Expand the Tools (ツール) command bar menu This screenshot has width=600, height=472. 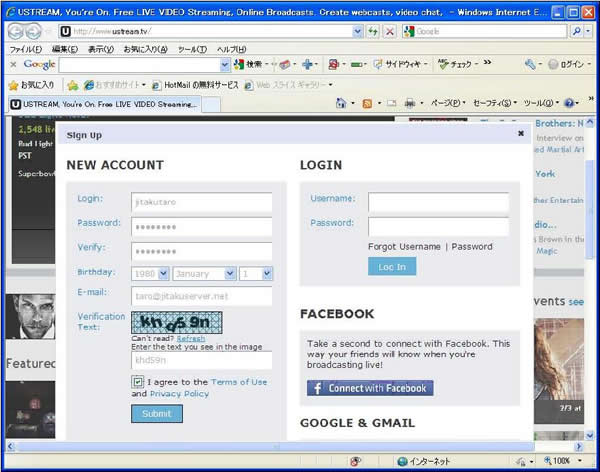coord(541,103)
